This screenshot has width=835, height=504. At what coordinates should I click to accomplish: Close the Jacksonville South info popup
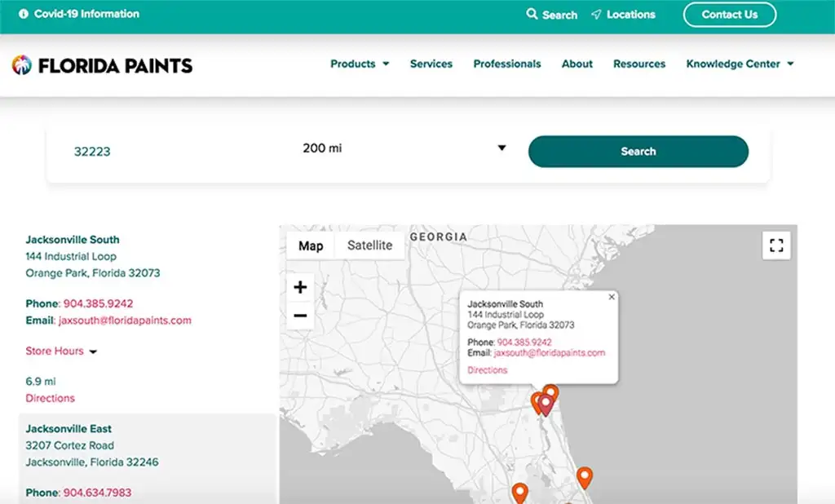point(612,298)
